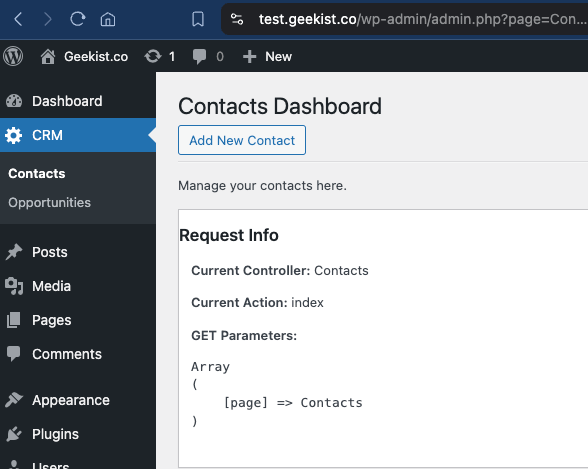This screenshot has height=469, width=588.
Task: Click the Request Info heading
Action: coord(229,235)
